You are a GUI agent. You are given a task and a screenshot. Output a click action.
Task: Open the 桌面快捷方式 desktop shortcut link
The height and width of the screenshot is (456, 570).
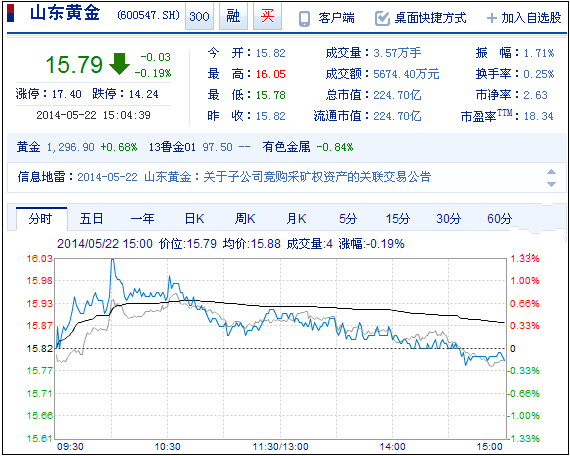(x=431, y=18)
